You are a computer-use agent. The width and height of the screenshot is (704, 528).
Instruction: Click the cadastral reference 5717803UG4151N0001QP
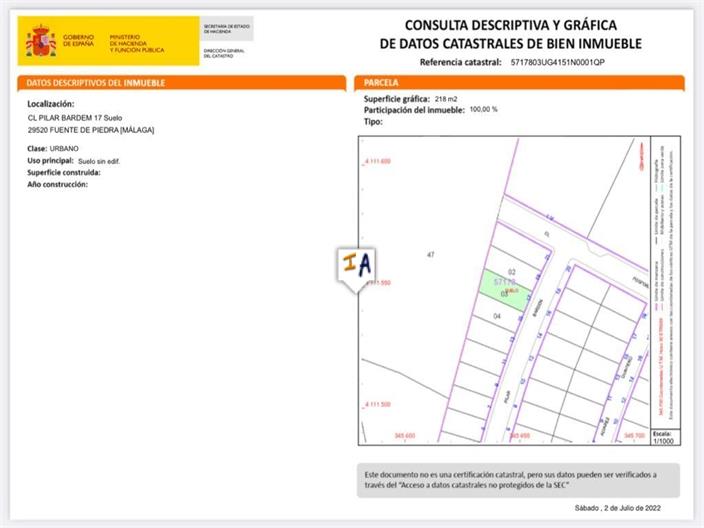(558, 62)
